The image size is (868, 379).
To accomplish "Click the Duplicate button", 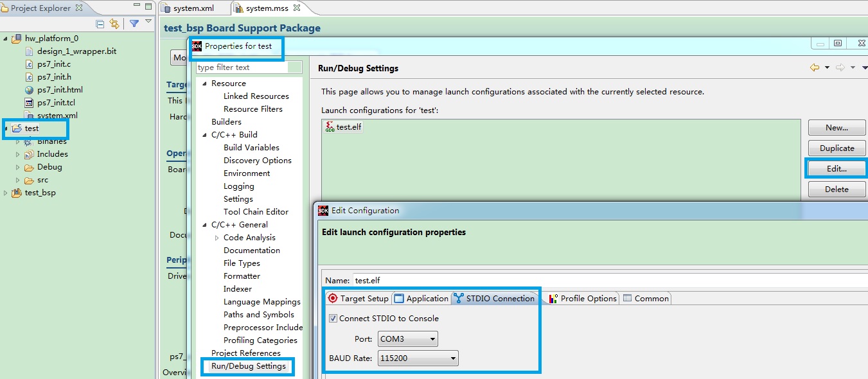I will 837,148.
